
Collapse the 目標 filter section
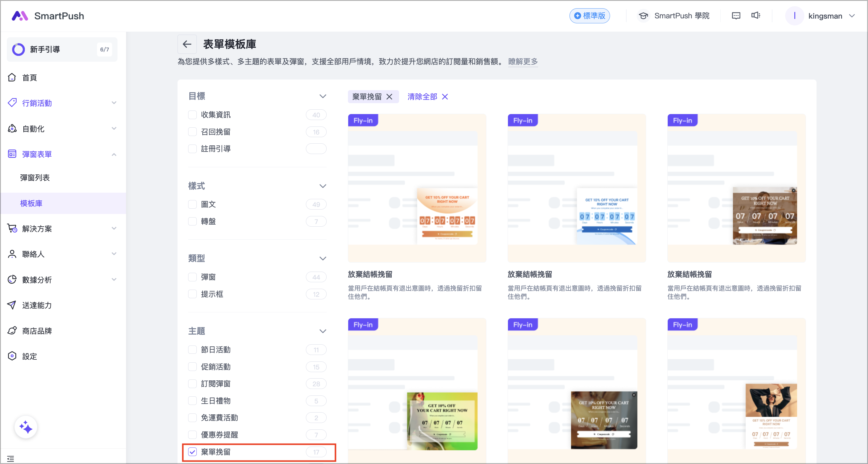click(322, 96)
